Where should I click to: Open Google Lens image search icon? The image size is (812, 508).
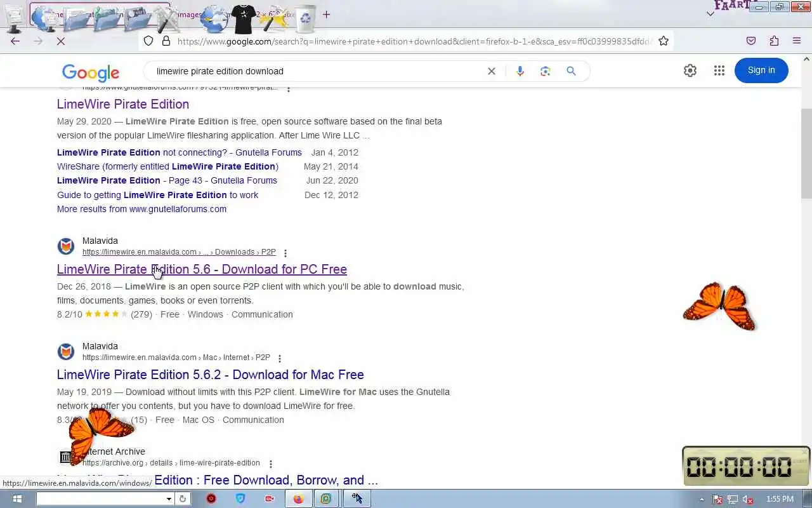click(x=546, y=71)
